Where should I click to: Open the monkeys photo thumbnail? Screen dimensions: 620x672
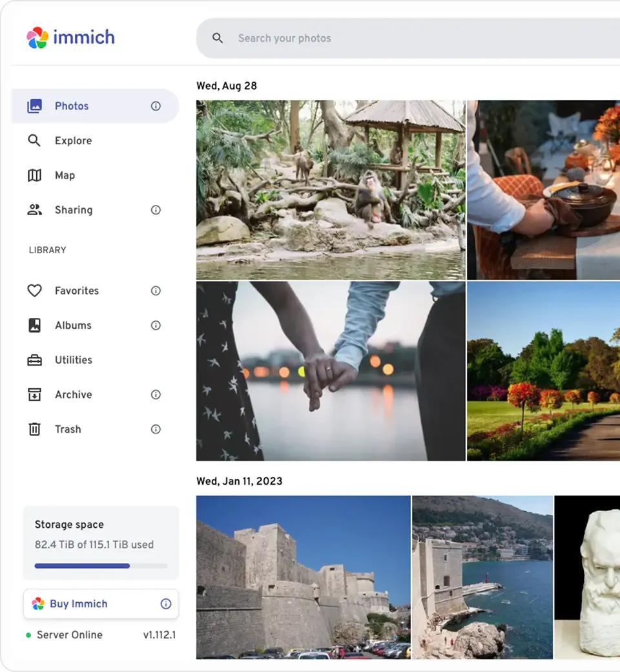(x=331, y=189)
